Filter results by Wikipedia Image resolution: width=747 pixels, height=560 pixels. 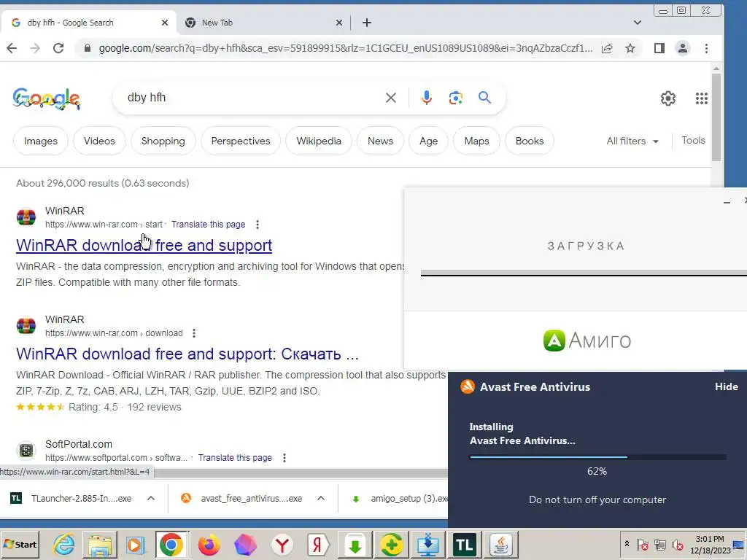[x=319, y=141]
